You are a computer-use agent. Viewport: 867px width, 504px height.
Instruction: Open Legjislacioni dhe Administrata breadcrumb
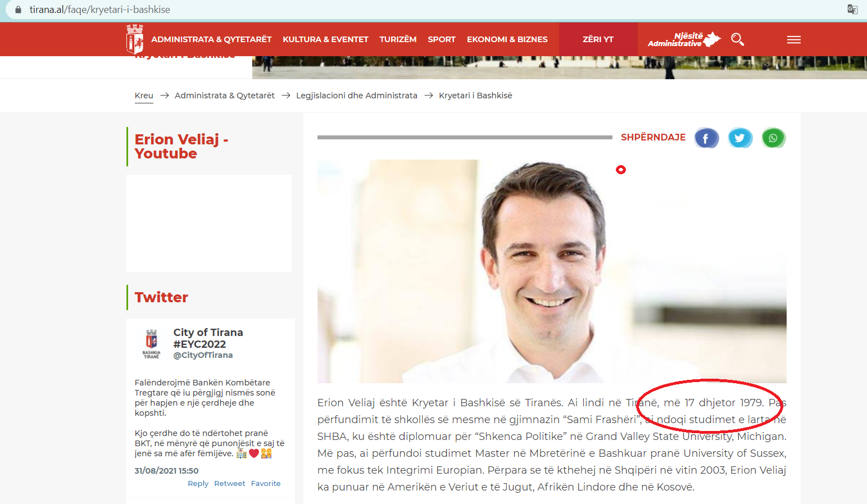coord(356,96)
